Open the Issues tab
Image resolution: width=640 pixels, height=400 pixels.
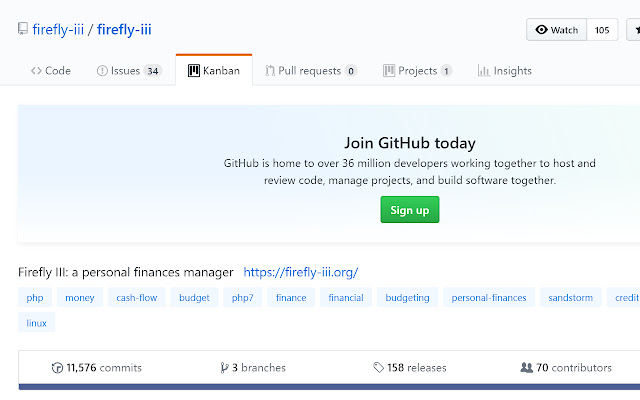(129, 71)
